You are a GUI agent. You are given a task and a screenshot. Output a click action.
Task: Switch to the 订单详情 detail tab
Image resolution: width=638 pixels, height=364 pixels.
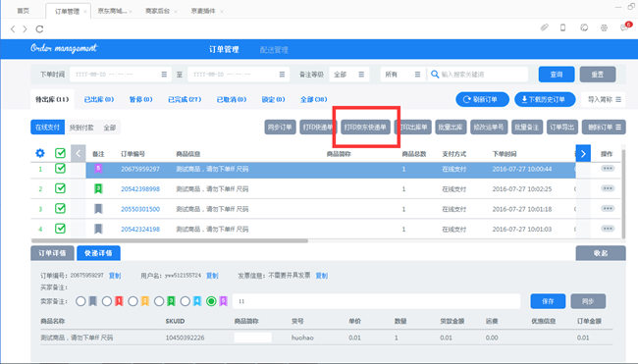(x=52, y=253)
